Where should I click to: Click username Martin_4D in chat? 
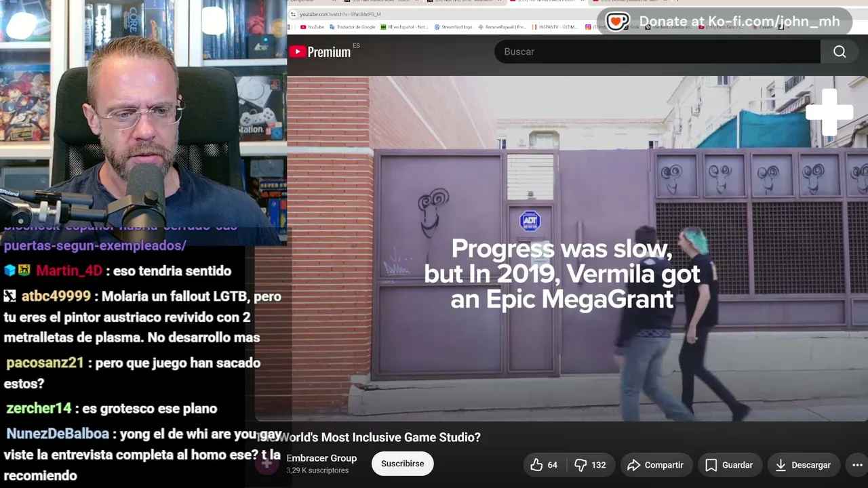coord(69,271)
